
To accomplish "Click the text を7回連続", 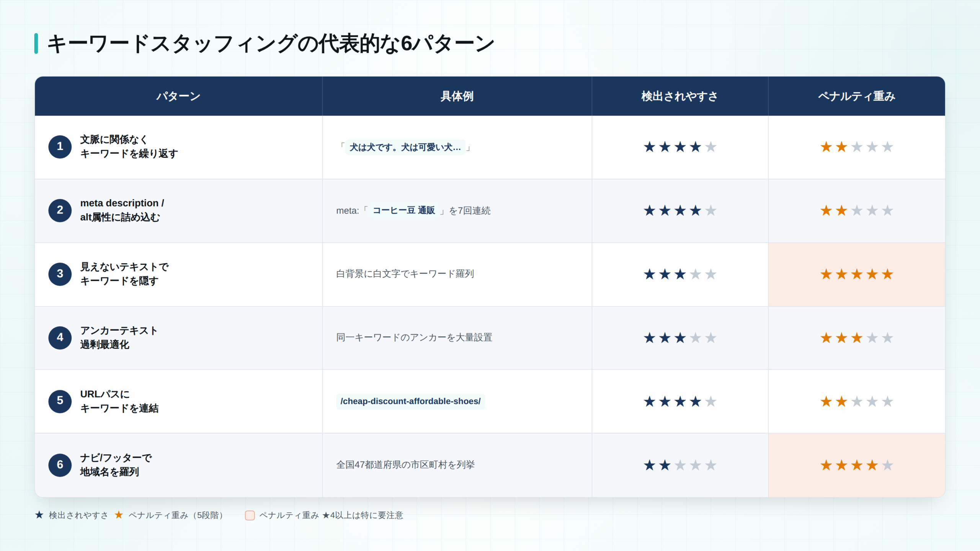I will pos(470,211).
